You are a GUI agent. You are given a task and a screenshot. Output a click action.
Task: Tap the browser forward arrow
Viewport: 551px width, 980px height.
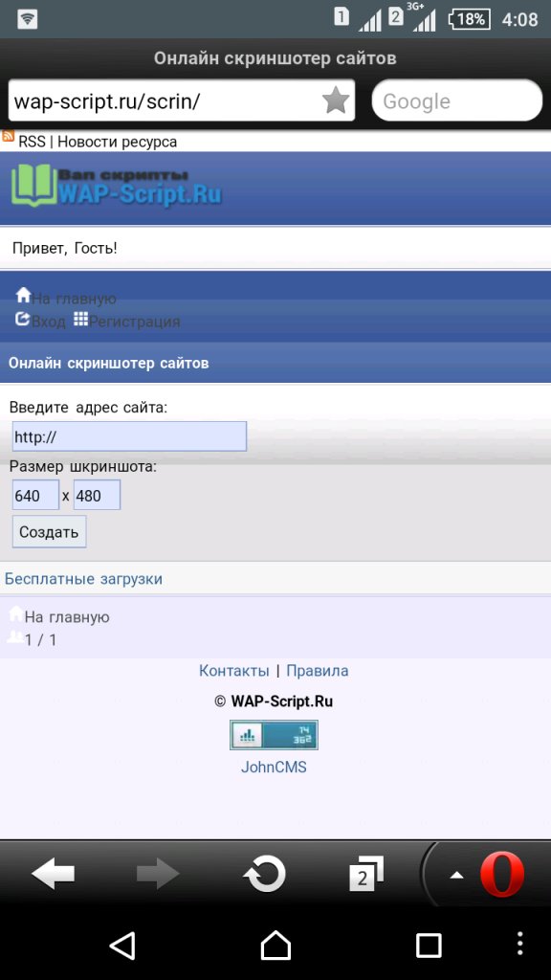point(158,873)
